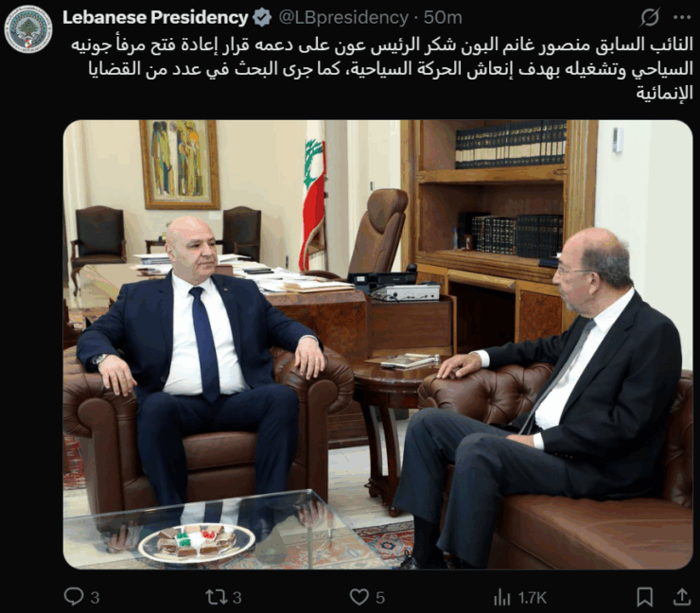Click the Lebanese Presidency account name
Screen dimensions: 700x613
(155, 17)
